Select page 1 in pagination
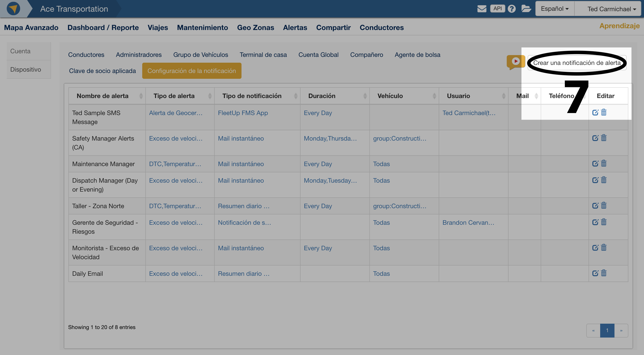644x355 pixels. point(607,330)
